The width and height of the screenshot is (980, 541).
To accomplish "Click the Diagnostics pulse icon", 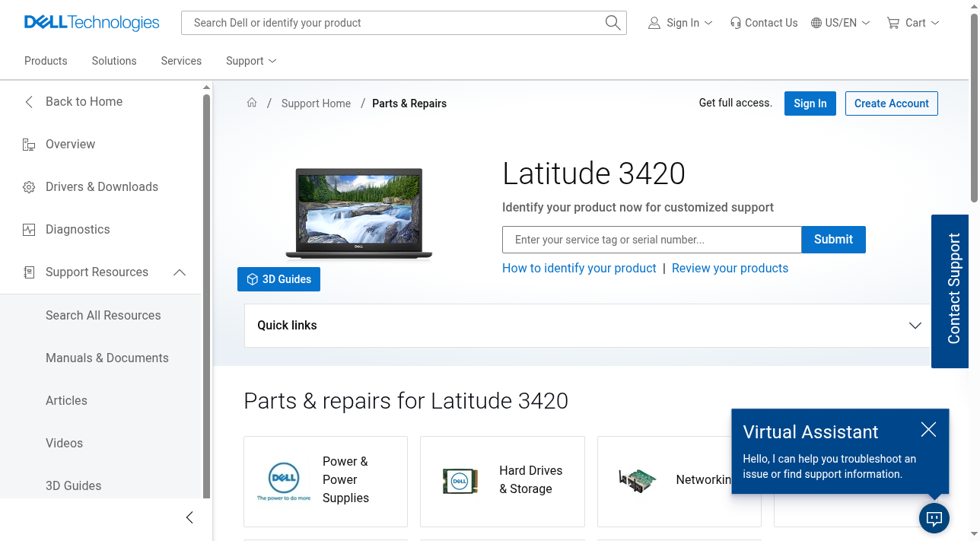I will (x=29, y=230).
